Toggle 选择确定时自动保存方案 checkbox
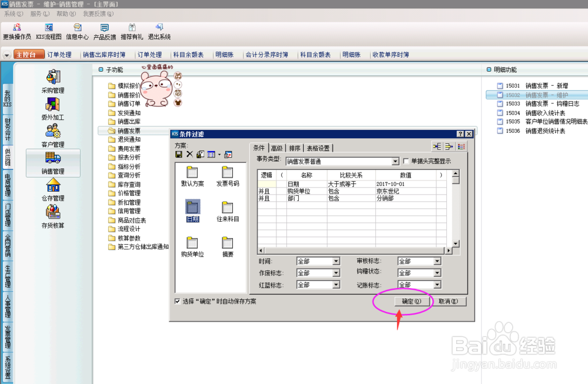 178,301
